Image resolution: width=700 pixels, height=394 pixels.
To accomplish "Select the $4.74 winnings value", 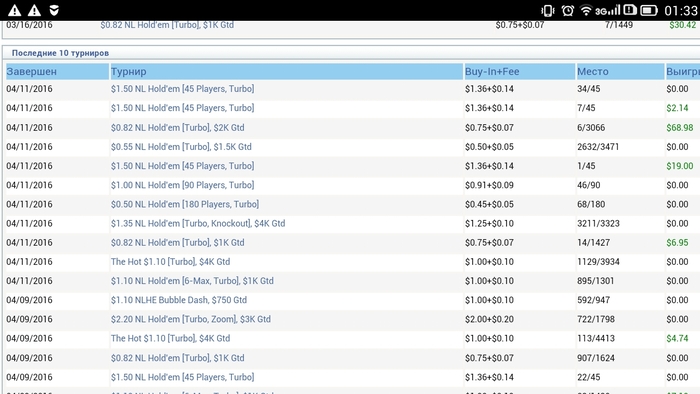I will [677, 339].
